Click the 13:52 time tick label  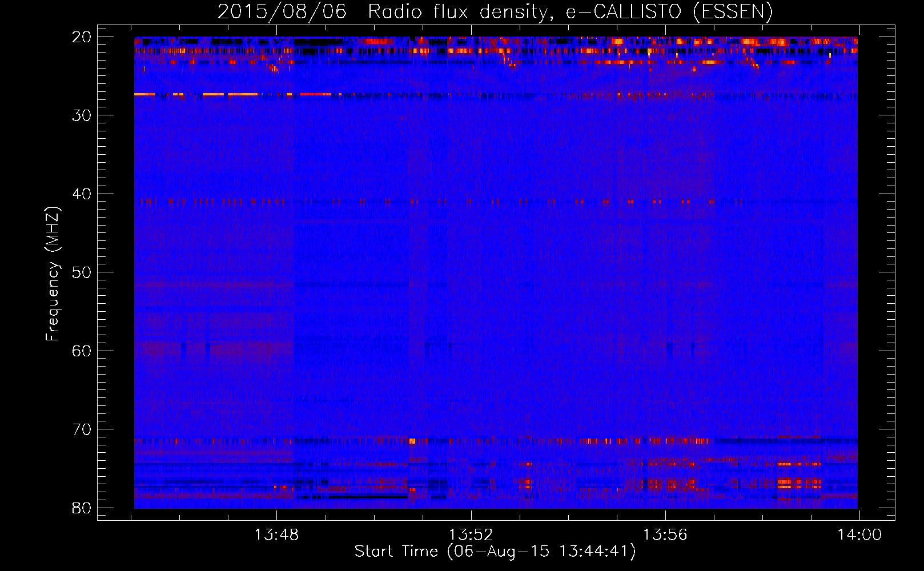pos(471,535)
